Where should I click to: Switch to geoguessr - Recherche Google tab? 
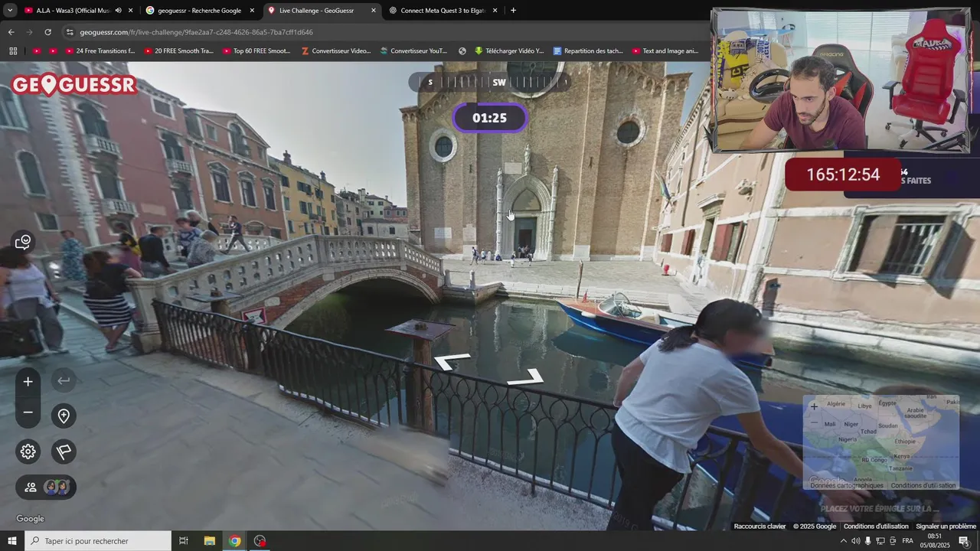tap(199, 11)
